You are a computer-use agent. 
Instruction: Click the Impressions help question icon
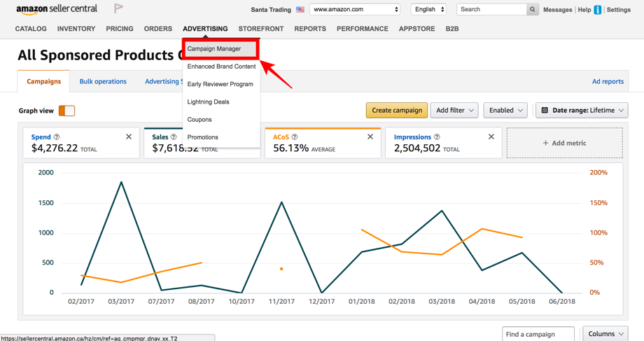437,137
